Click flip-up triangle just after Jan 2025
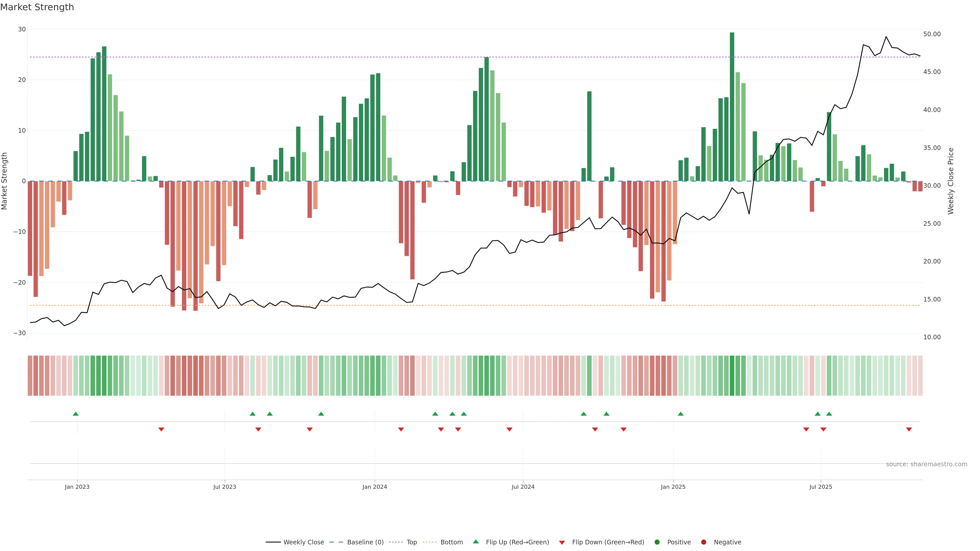The height and width of the screenshot is (551, 980). (681, 414)
